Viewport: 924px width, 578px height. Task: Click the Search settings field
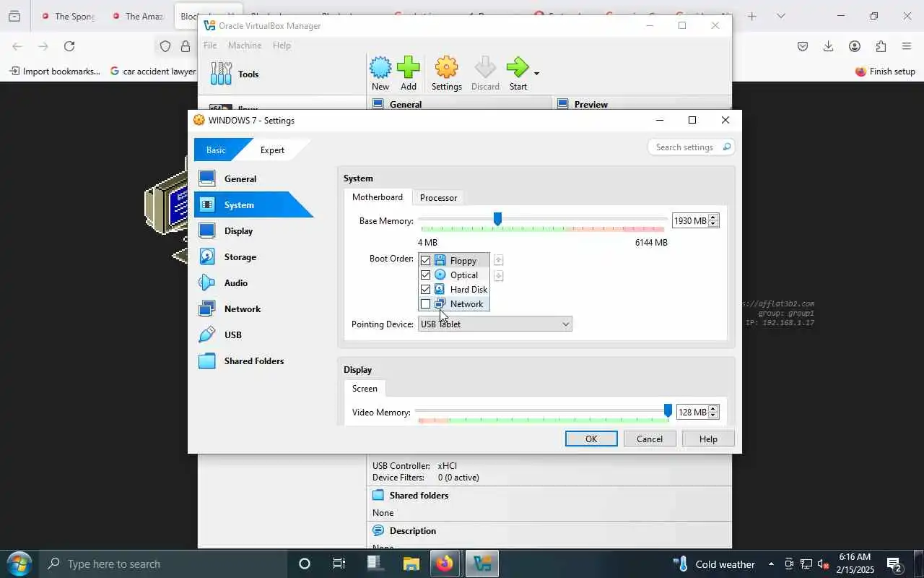pyautogui.click(x=691, y=147)
